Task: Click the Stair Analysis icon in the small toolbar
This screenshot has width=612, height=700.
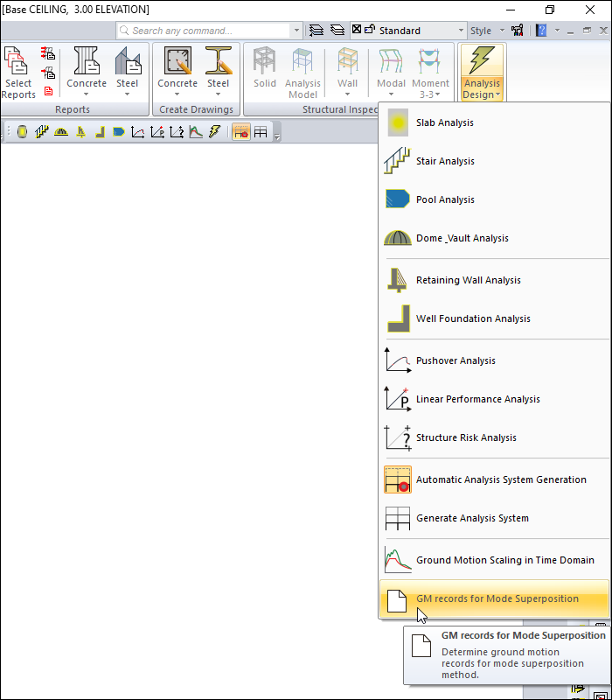Action: click(x=41, y=132)
